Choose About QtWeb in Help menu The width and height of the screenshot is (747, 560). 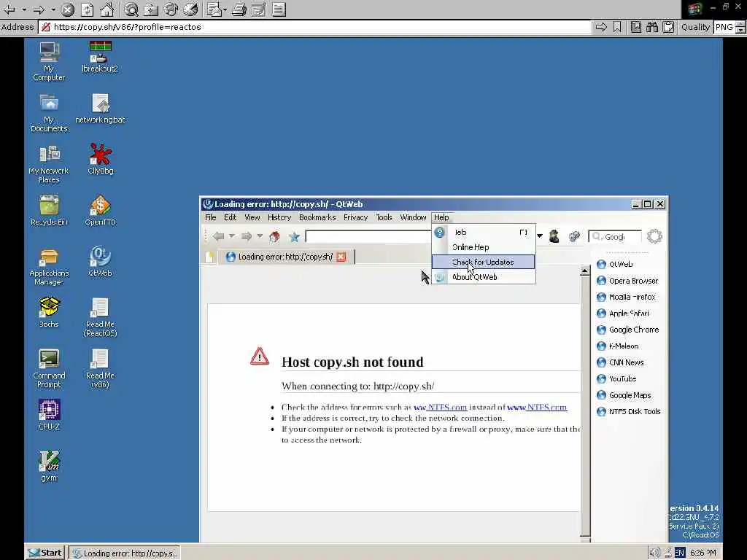pos(483,276)
